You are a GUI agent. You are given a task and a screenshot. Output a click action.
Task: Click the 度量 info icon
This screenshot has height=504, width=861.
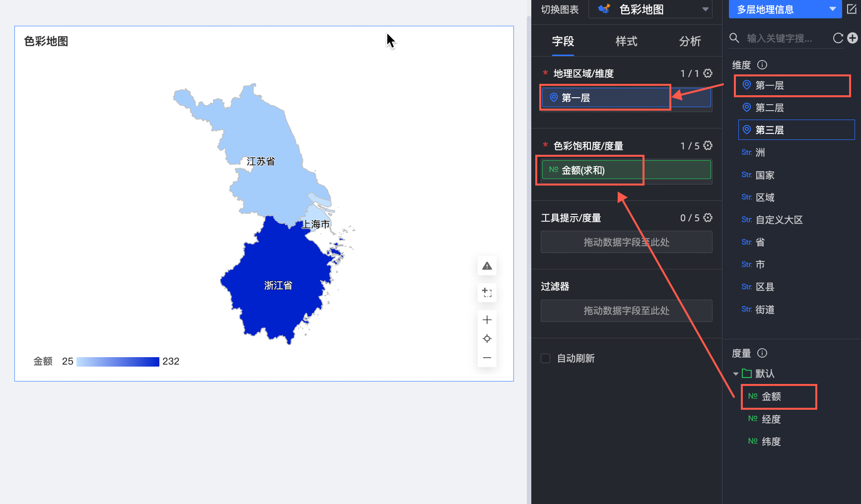(x=762, y=353)
